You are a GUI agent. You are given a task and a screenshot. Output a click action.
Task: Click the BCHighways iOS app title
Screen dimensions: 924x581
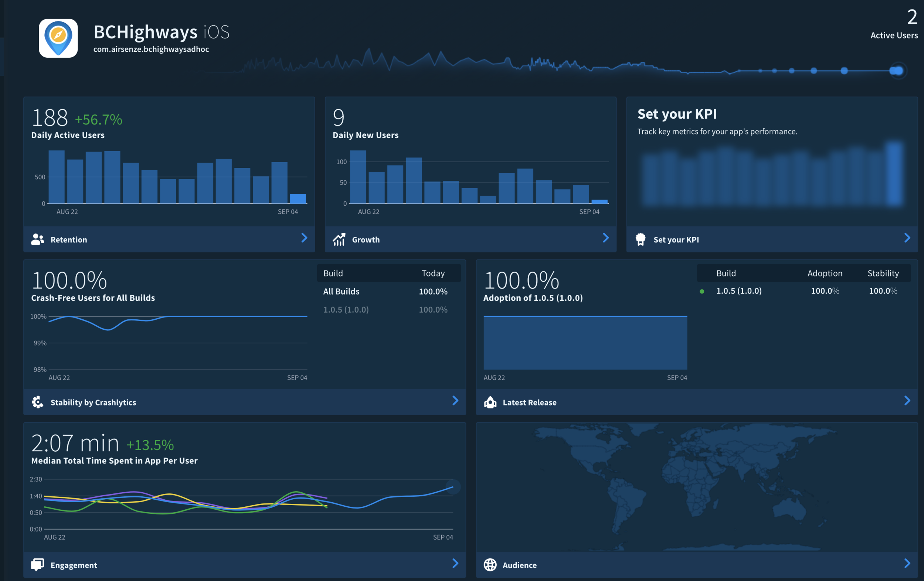click(162, 32)
